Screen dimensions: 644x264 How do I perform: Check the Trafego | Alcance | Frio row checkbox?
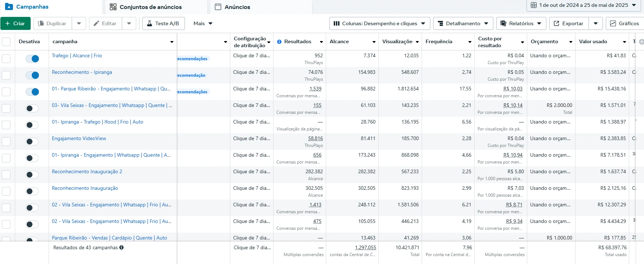pos(6,59)
